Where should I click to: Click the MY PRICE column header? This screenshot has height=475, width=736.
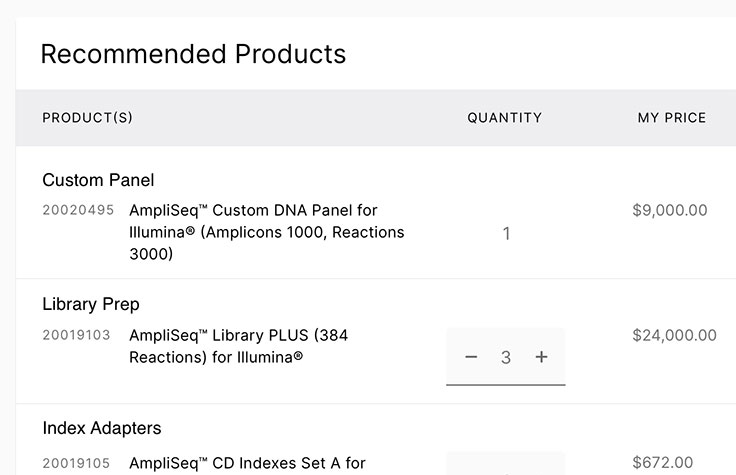tap(672, 118)
